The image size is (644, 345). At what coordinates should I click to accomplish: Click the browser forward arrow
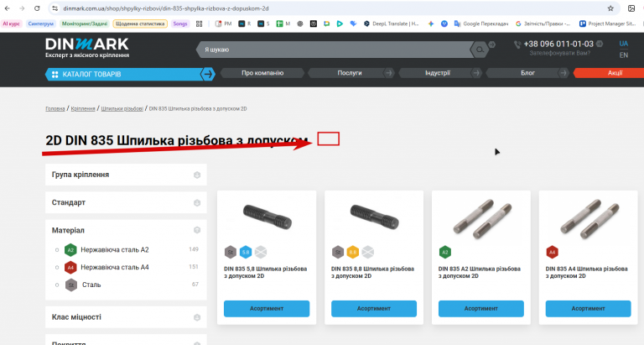22,8
